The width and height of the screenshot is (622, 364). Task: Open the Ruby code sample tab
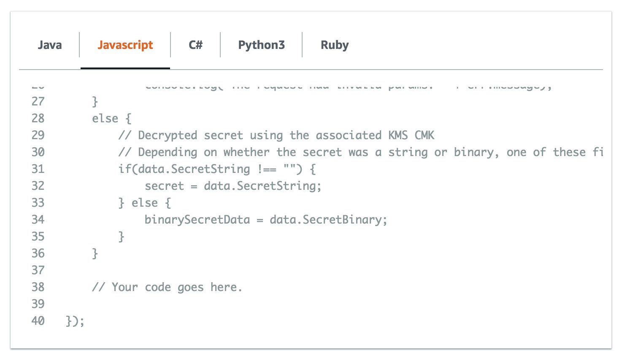[335, 45]
